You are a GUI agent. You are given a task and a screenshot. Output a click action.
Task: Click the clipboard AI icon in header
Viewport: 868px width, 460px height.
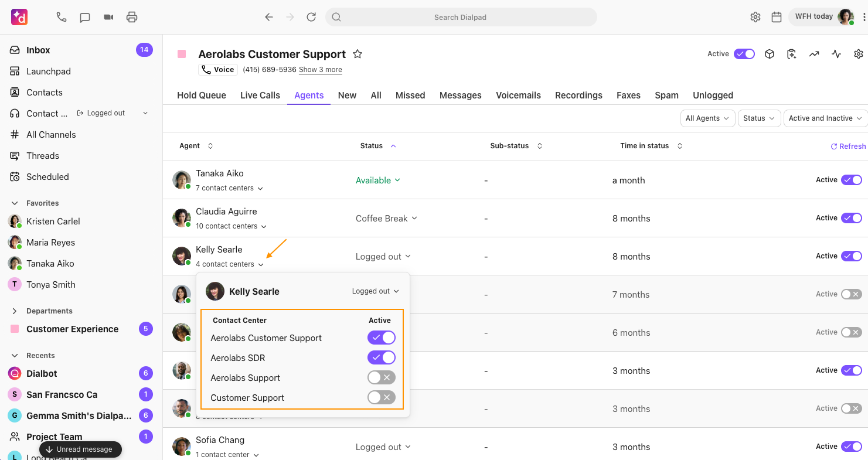pos(792,54)
